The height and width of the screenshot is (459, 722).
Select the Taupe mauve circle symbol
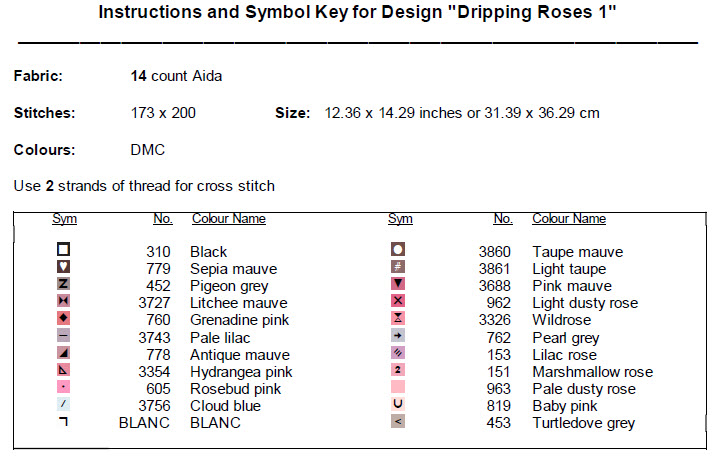pos(397,250)
